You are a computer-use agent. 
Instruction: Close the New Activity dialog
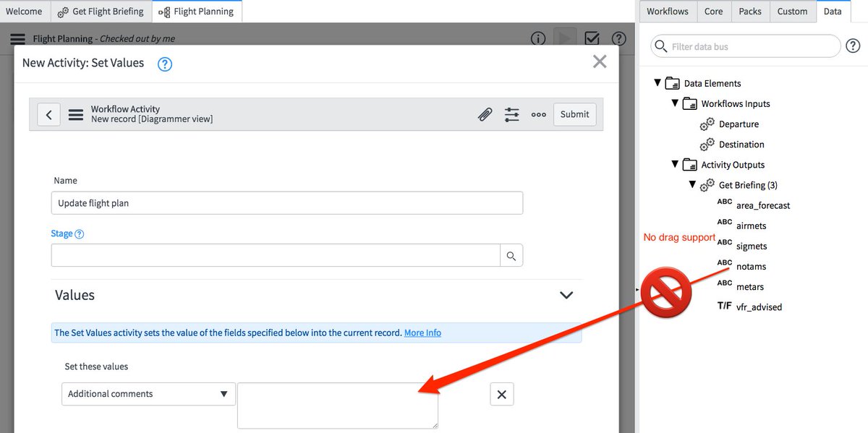click(x=600, y=61)
